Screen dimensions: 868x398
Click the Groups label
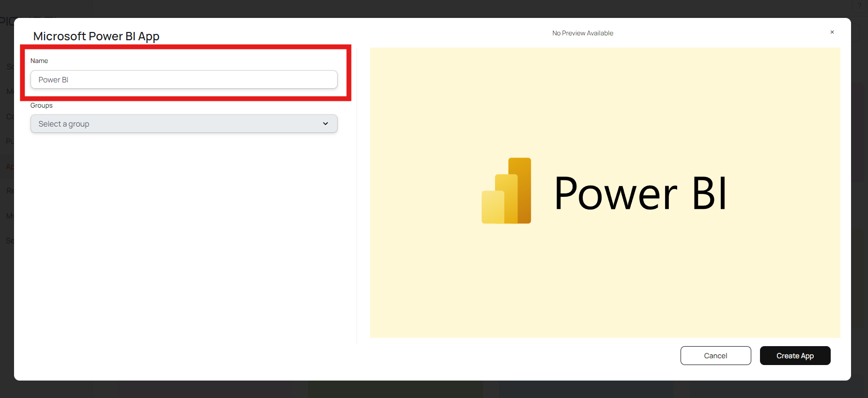coord(41,105)
